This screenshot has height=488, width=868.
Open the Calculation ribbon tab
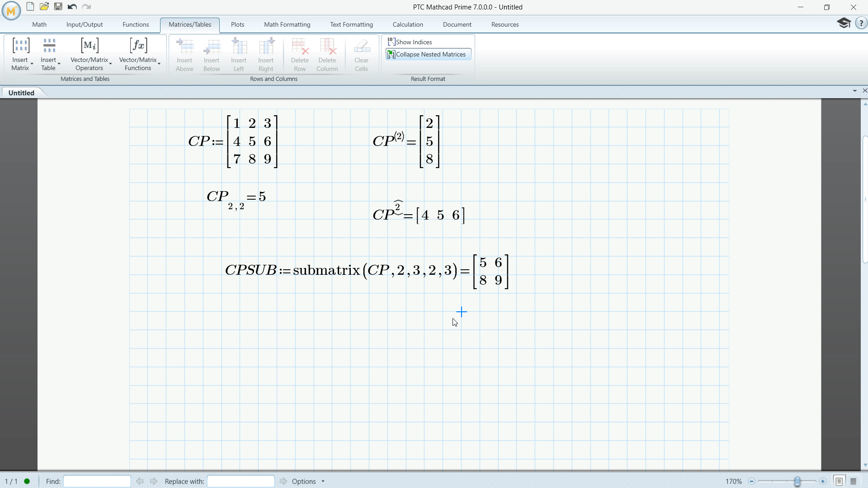tap(408, 24)
